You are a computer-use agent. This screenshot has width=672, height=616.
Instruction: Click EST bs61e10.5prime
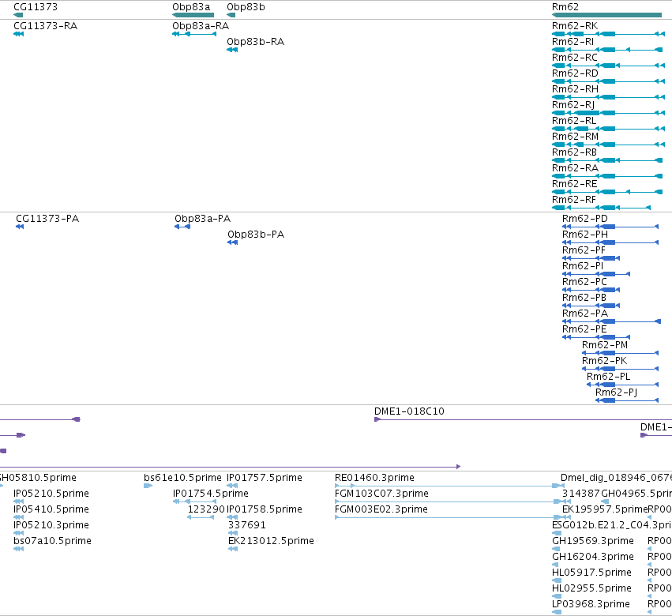(x=182, y=478)
